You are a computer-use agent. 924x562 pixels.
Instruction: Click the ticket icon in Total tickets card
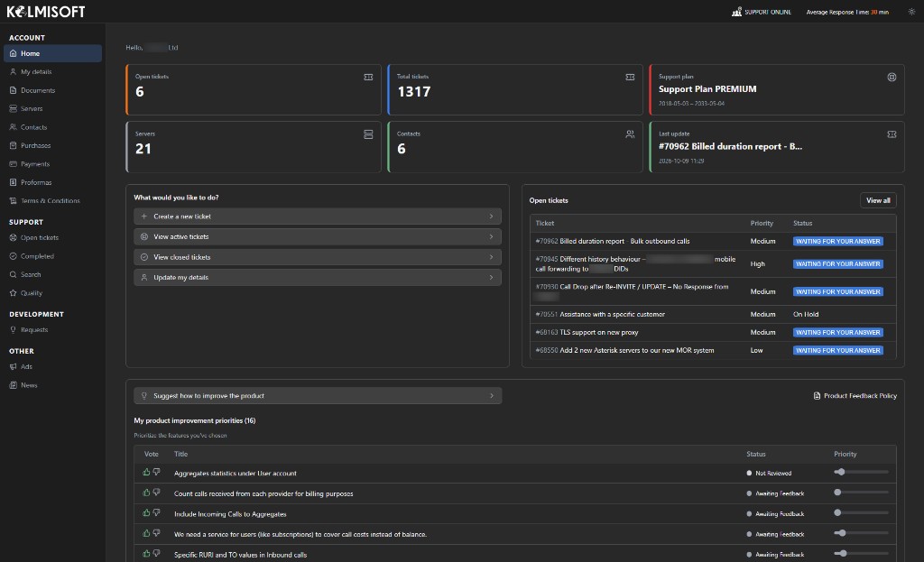point(630,78)
